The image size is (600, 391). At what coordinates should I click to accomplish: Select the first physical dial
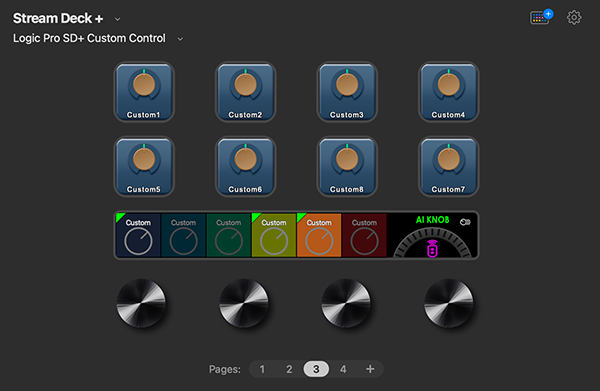[141, 303]
